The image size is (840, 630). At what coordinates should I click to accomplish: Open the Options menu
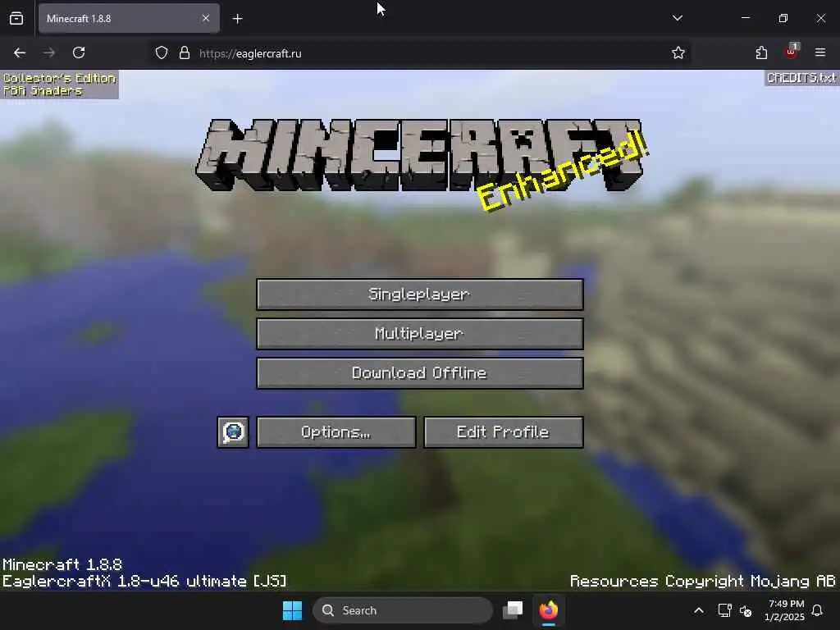(x=336, y=431)
